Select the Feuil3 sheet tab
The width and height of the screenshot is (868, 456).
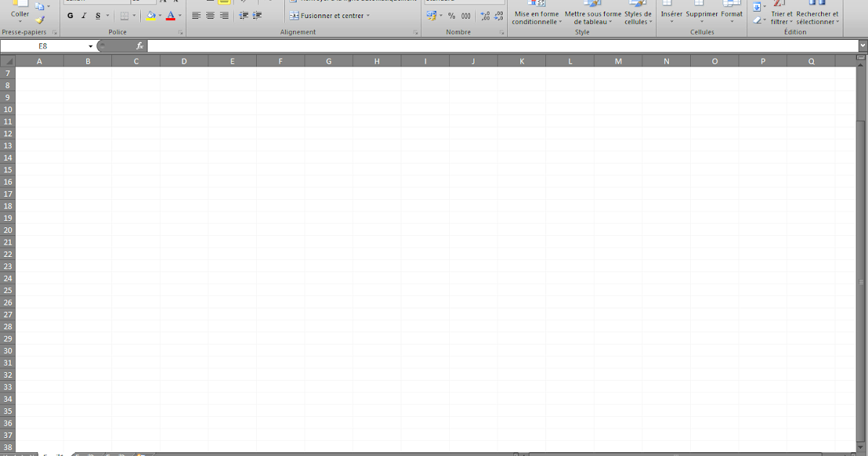114,454
